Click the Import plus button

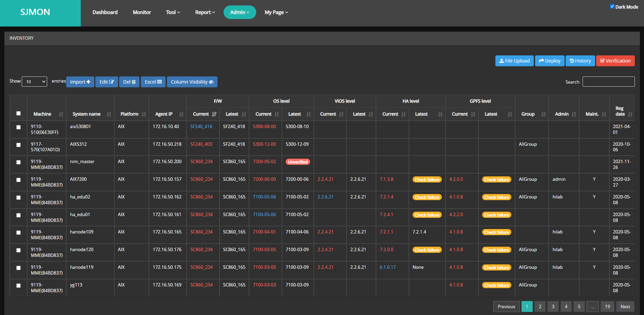point(80,82)
